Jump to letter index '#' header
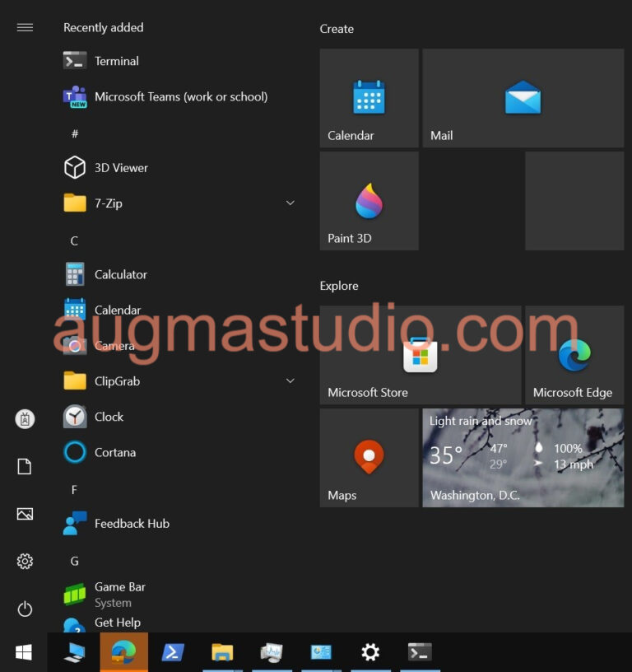632x672 pixels. [x=75, y=134]
